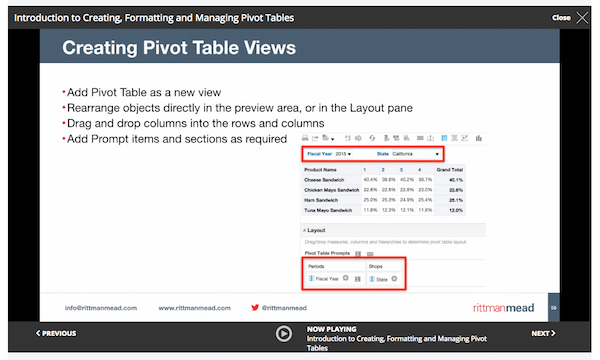
Task: Click the Grand Total column header
Action: click(x=450, y=169)
